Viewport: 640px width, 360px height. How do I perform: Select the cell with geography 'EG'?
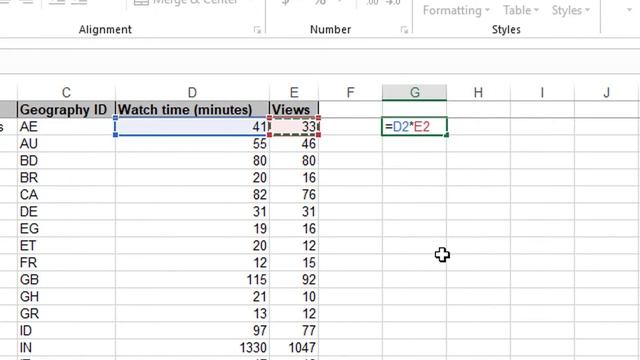pos(66,229)
